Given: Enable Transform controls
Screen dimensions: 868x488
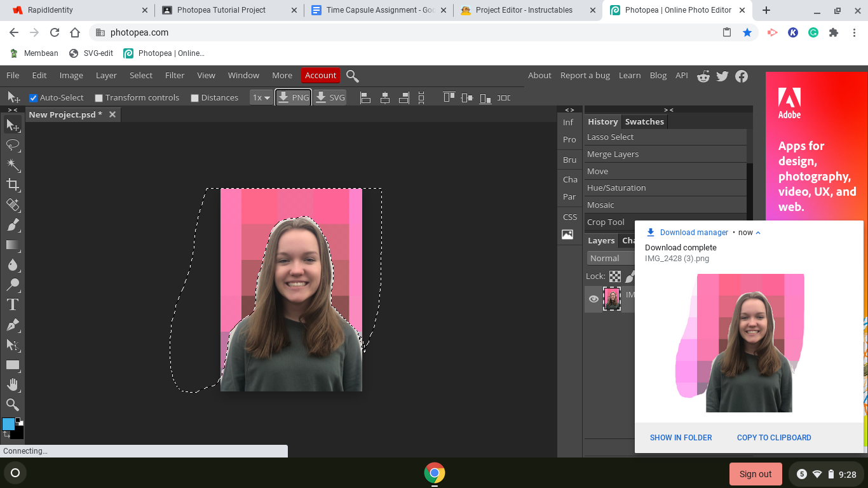Looking at the screenshot, I should [x=98, y=97].
